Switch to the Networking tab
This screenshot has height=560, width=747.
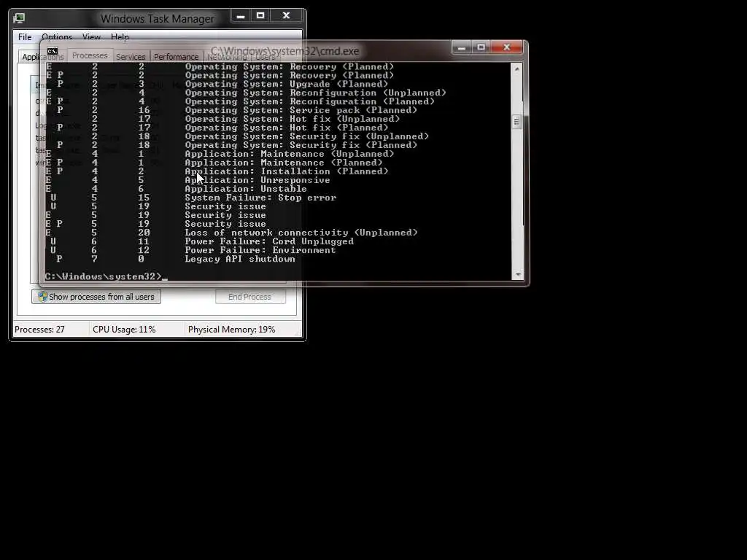click(x=227, y=57)
